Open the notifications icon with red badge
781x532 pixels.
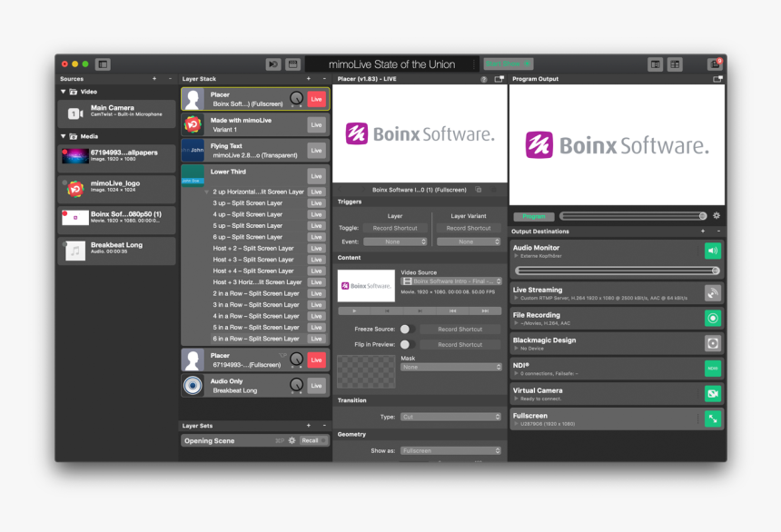715,64
